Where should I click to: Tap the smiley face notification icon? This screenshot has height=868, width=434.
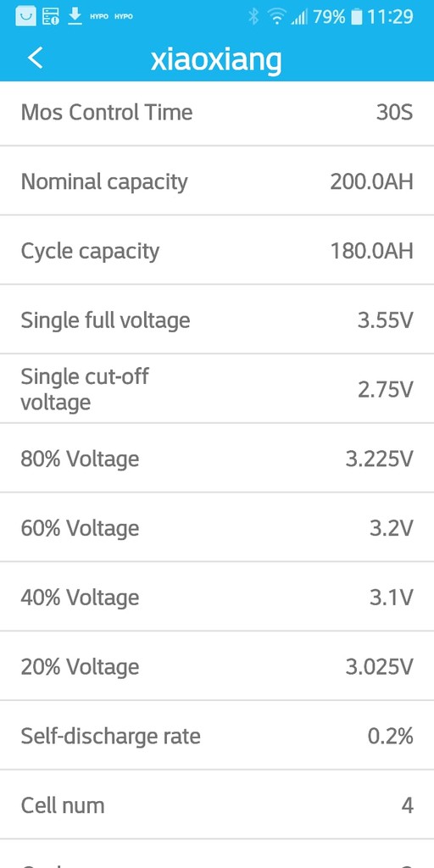point(25,17)
